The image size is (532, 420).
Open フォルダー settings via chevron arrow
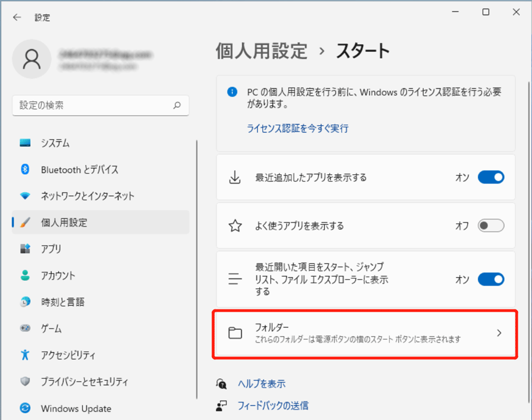[499, 333]
